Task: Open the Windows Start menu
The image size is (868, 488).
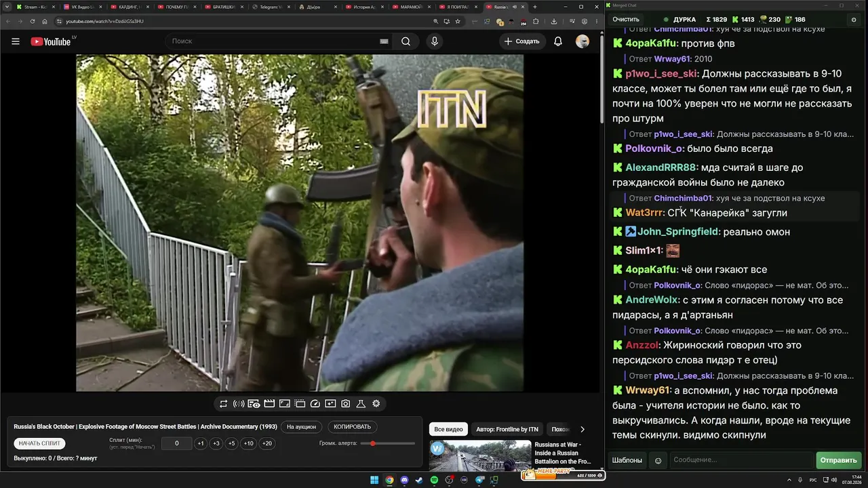Action: (x=374, y=480)
